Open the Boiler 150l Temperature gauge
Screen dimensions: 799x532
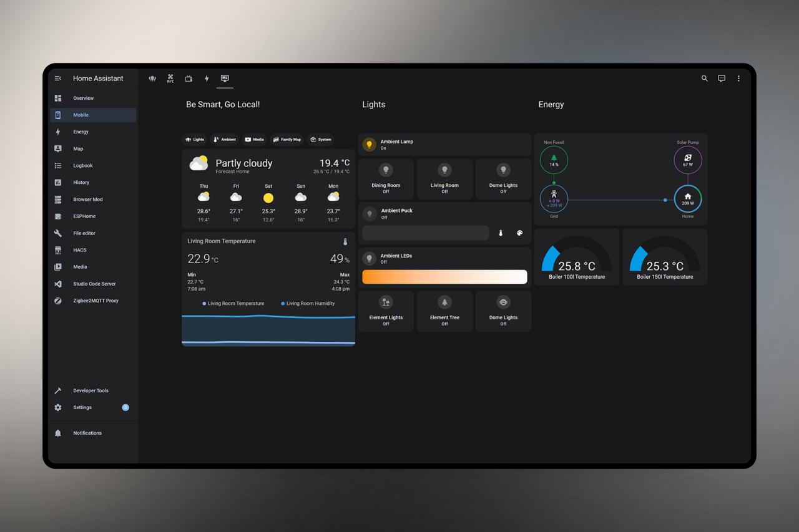(x=665, y=257)
